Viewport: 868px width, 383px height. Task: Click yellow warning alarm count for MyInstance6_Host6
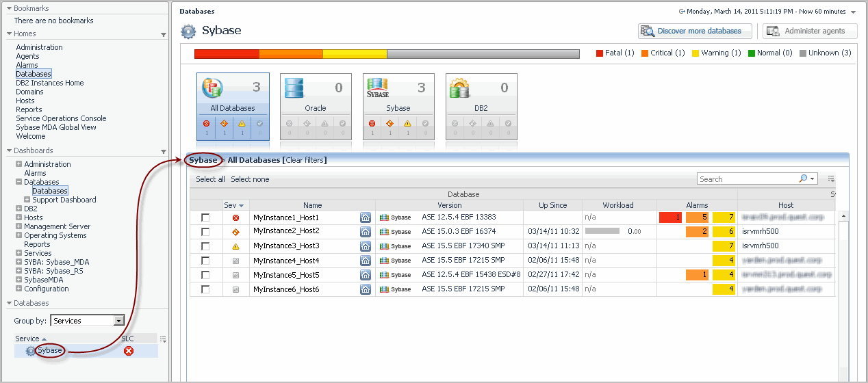724,289
